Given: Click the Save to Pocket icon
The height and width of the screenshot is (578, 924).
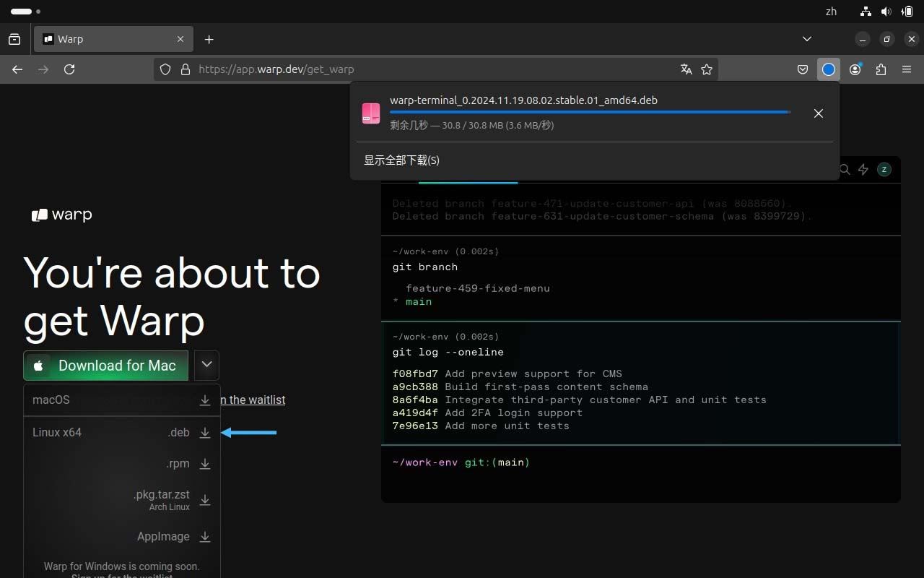Looking at the screenshot, I should pos(803,69).
